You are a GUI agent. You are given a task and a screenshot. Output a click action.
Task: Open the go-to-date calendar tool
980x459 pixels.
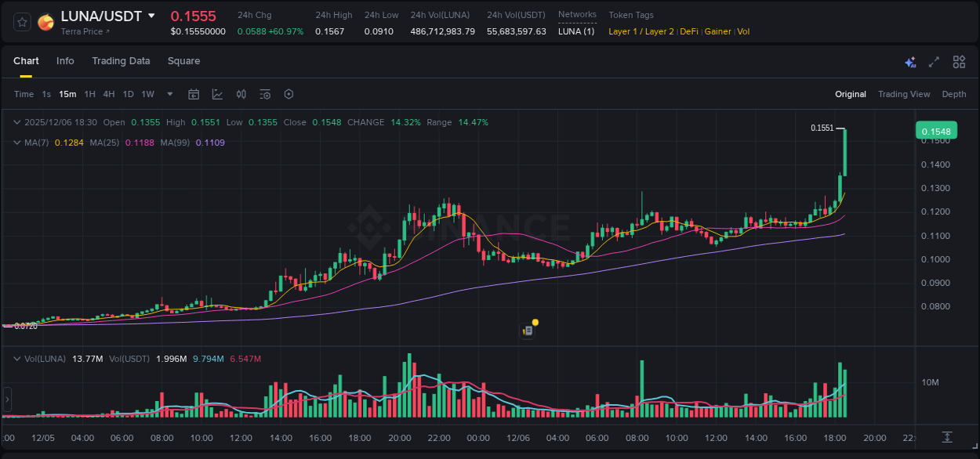pos(194,94)
